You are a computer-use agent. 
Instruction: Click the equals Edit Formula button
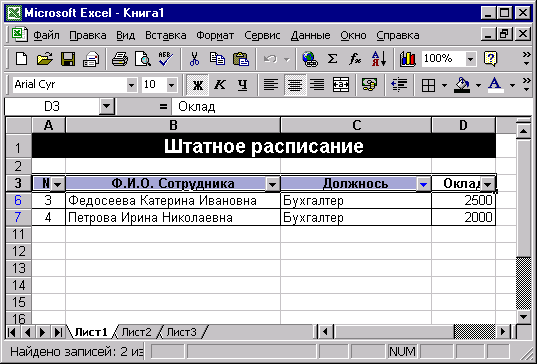[x=163, y=107]
